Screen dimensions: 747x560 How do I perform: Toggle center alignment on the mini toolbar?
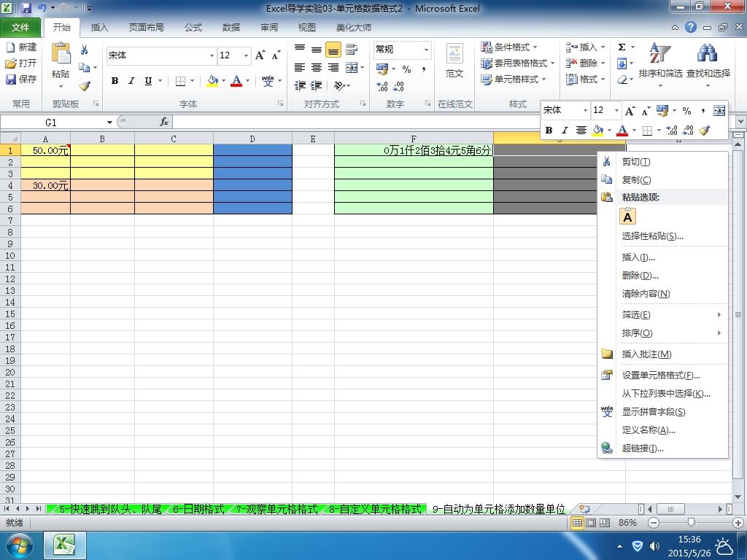point(581,130)
